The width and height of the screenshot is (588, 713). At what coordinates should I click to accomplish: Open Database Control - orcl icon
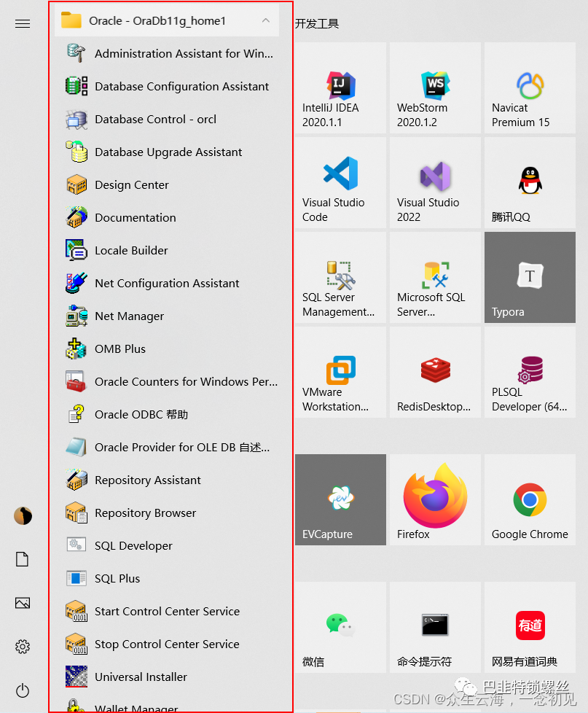coord(77,119)
